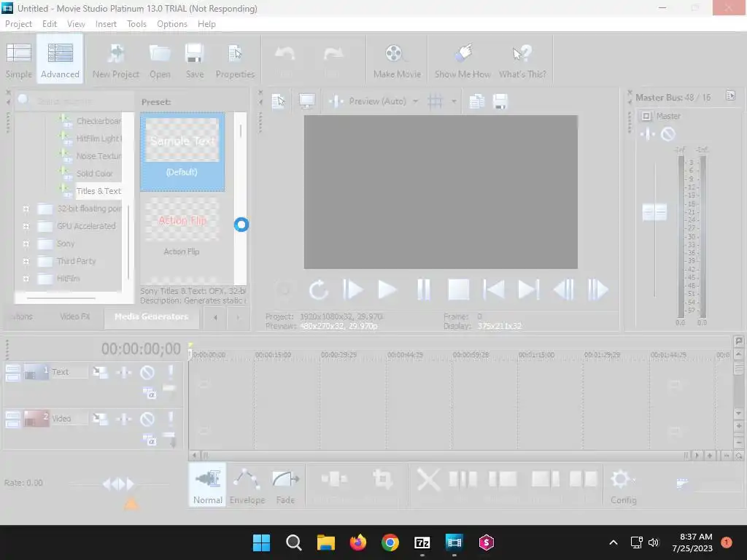
Task: Solo the Text track
Action: [x=171, y=373]
